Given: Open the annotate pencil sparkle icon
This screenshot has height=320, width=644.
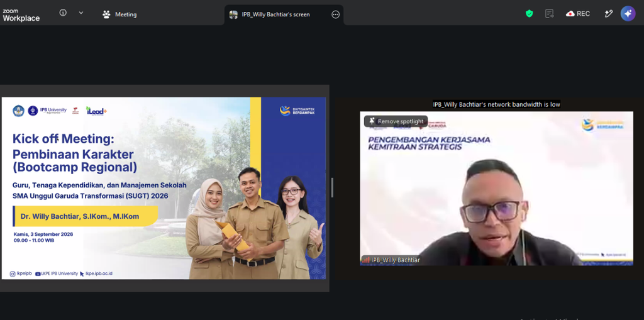Looking at the screenshot, I should [609, 14].
